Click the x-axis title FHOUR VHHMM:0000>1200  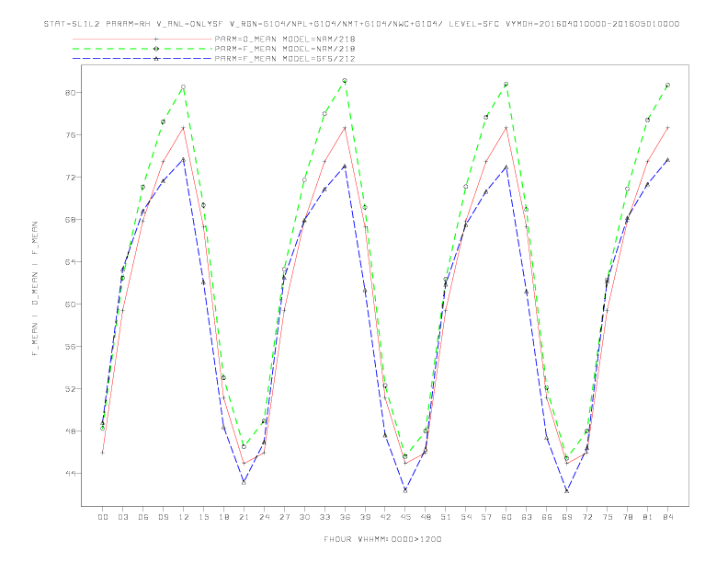coord(382,539)
